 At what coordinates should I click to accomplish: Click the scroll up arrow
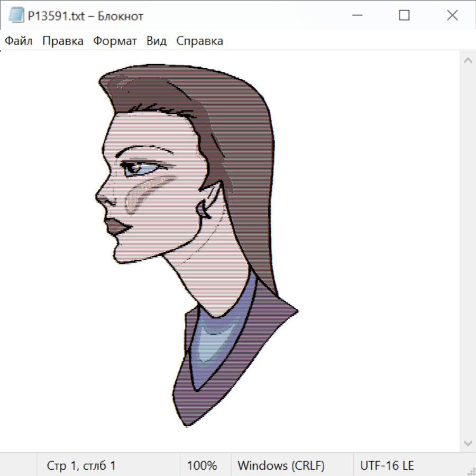pos(468,61)
